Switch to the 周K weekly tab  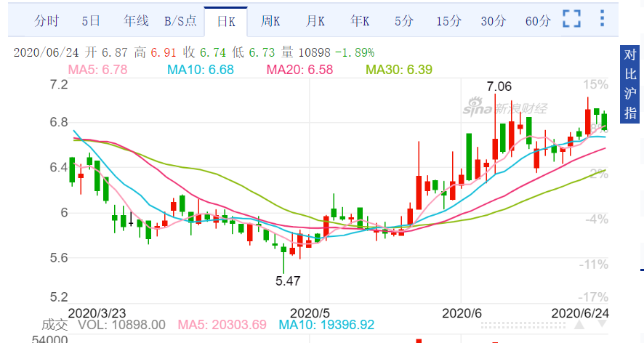tap(270, 21)
